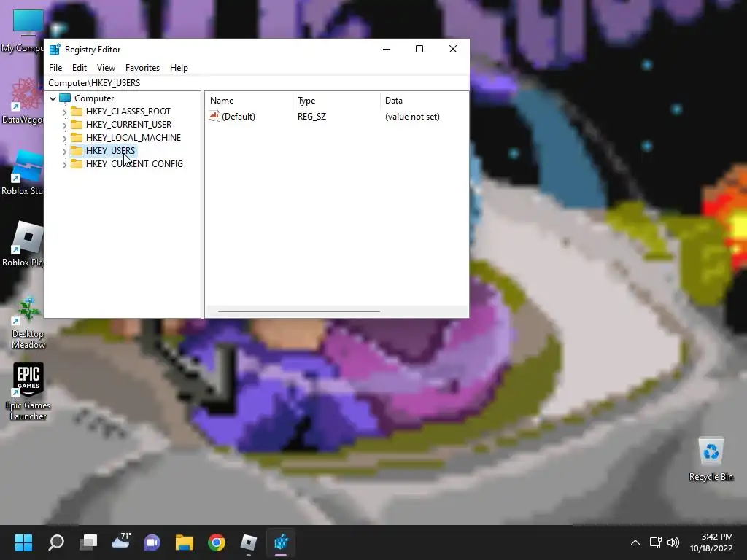The height and width of the screenshot is (560, 747).
Task: Open the My Computer desktop icon
Action: 23,31
